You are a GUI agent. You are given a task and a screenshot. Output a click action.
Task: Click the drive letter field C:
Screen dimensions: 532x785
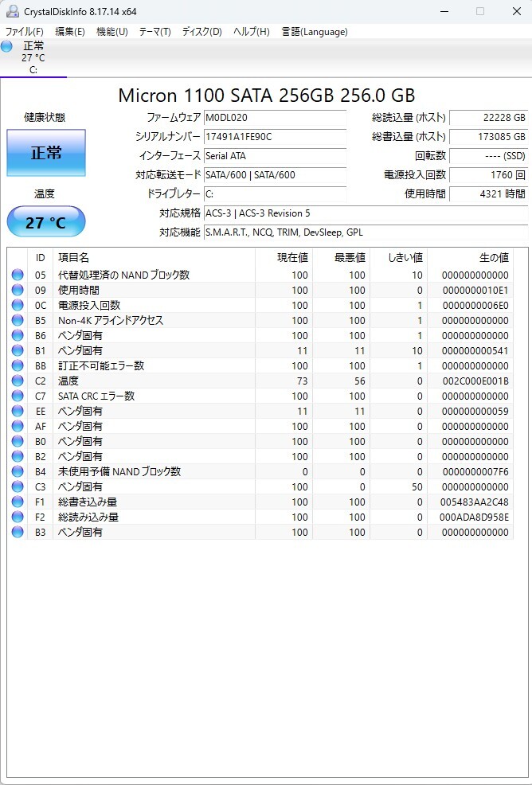(x=275, y=193)
